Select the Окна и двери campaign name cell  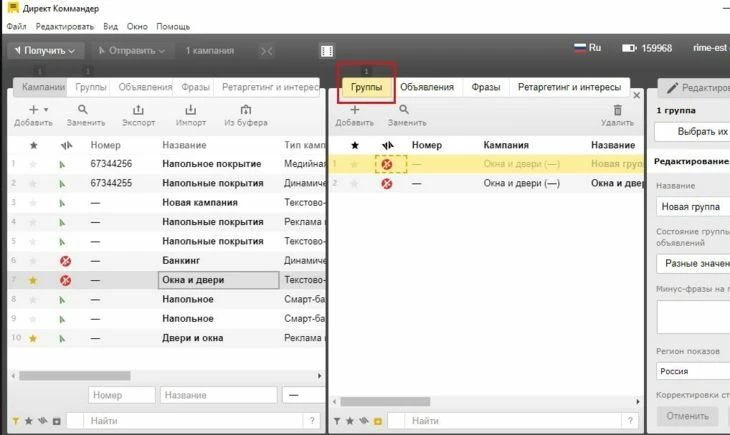click(x=218, y=280)
